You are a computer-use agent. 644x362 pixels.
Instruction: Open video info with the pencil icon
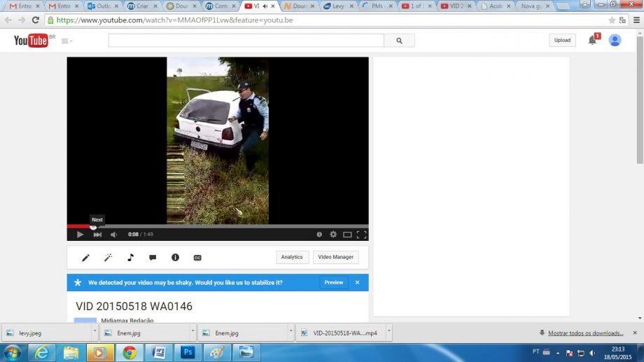click(85, 258)
